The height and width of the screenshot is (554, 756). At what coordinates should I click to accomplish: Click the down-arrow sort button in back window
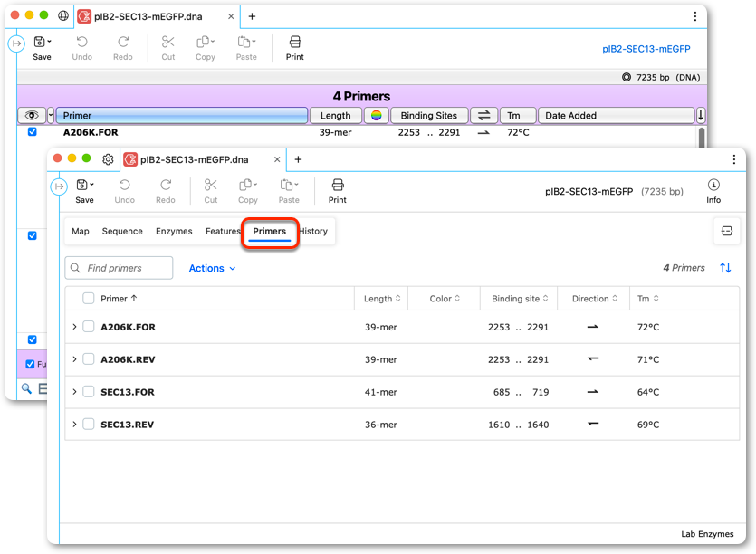coord(701,115)
